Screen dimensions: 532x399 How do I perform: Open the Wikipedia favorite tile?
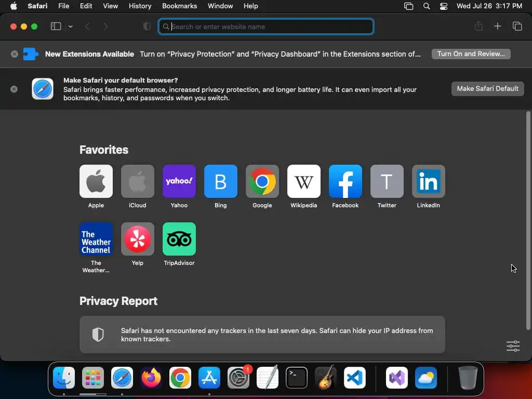tap(303, 181)
